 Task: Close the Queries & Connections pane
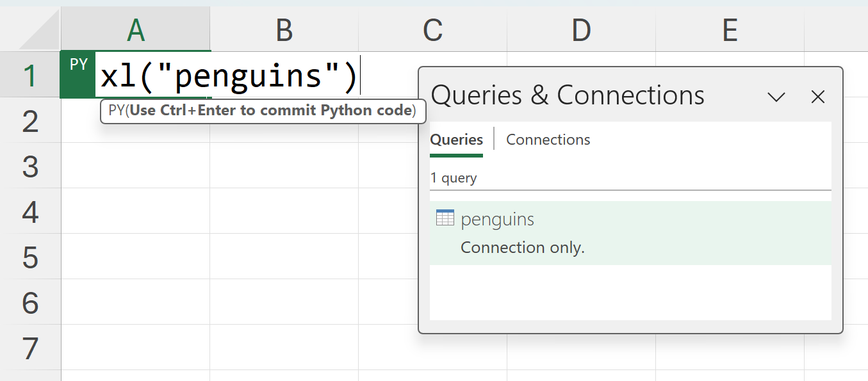(817, 97)
